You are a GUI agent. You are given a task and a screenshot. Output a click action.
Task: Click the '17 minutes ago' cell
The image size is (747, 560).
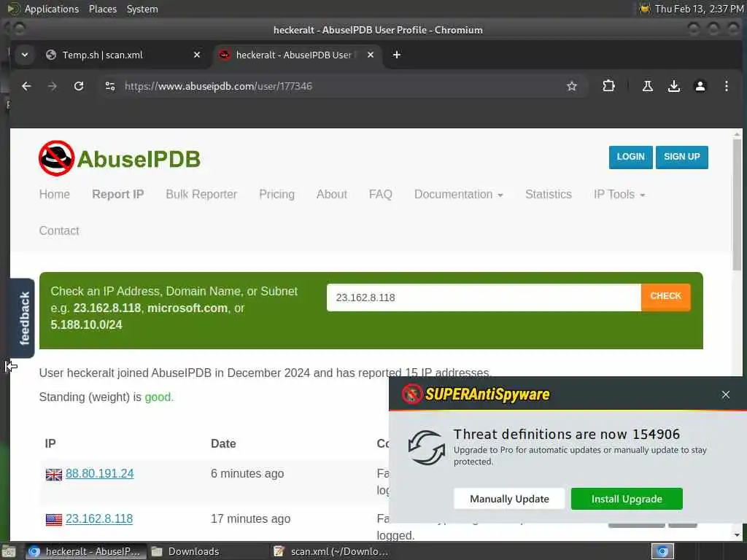tap(251, 518)
